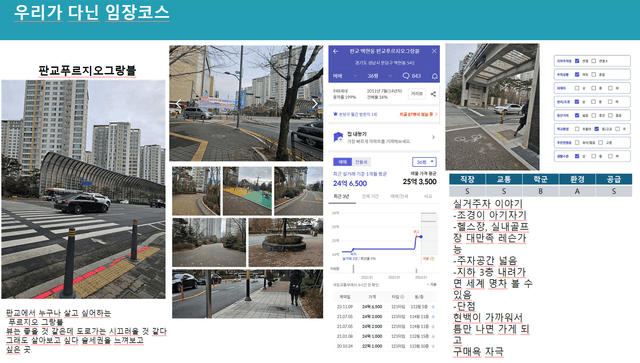Select the 최근 3년 chart tab
This screenshot has width=640, height=363.
pos(341,196)
